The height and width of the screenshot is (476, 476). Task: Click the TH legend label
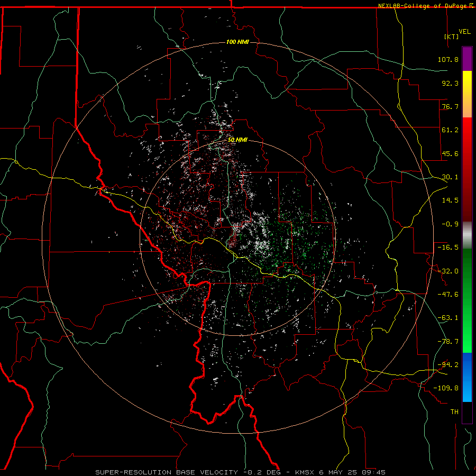(454, 412)
